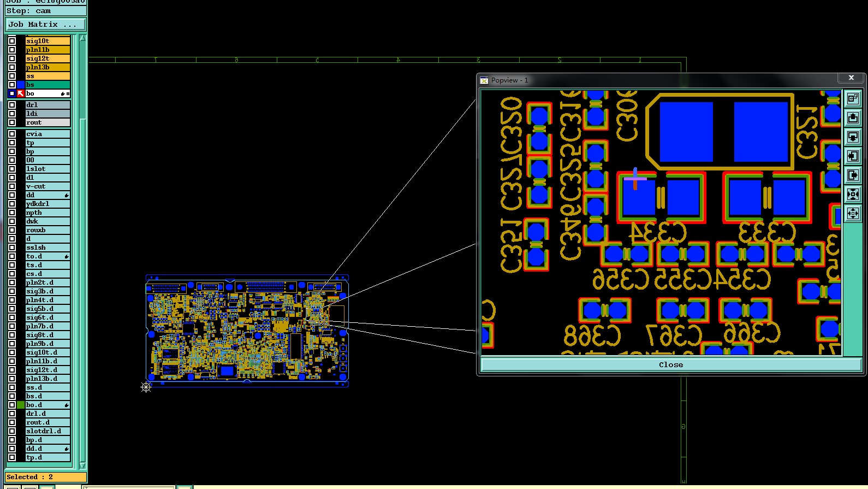Select the ss layer name
This screenshot has height=489, width=868.
click(x=47, y=76)
